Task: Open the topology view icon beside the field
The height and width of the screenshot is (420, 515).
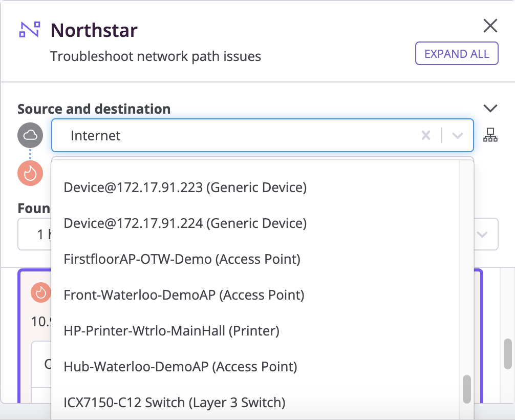Action: (490, 135)
